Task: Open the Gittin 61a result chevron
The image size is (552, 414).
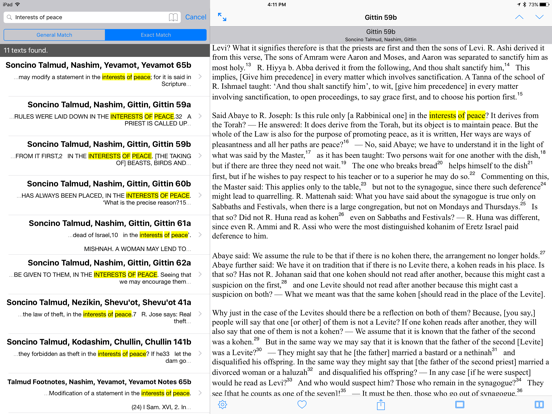Action: click(x=200, y=234)
